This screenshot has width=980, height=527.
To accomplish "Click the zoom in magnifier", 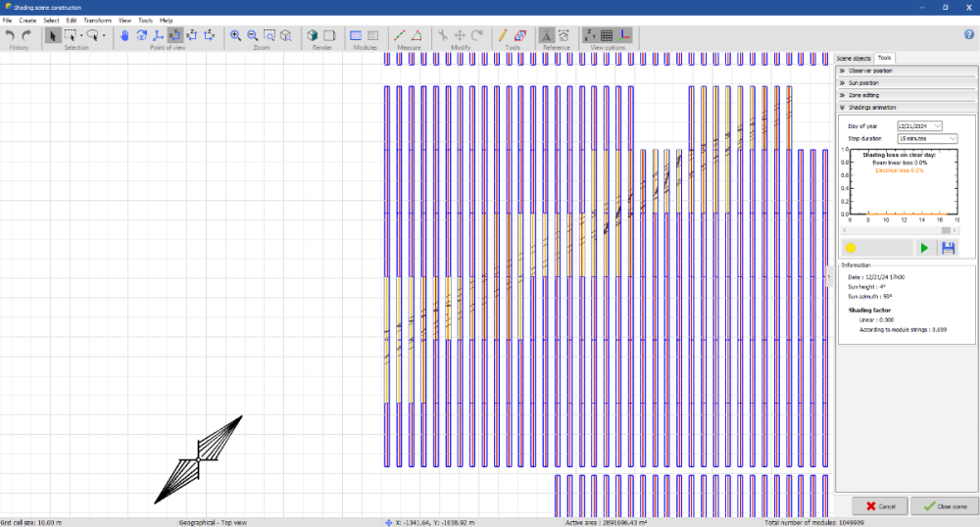I will pyautogui.click(x=236, y=35).
